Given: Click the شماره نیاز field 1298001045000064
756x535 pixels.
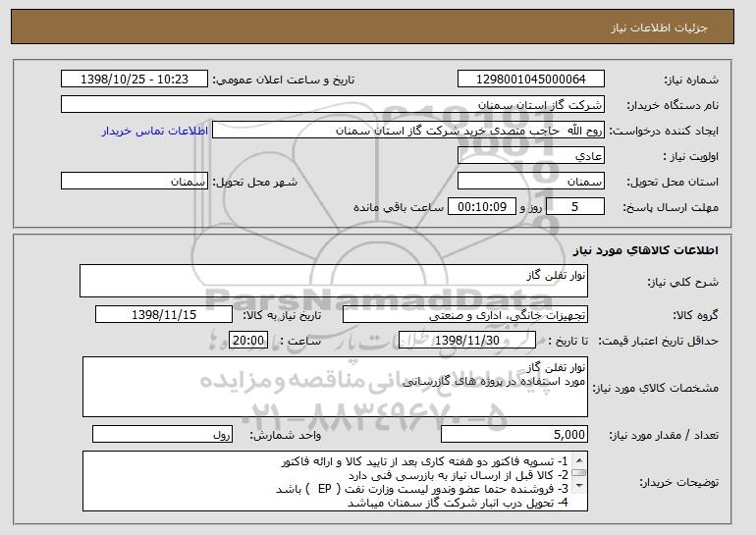Looking at the screenshot, I should pos(531,80).
